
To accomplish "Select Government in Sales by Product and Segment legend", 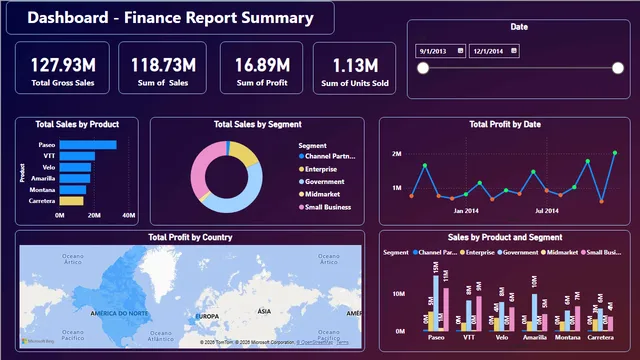I will pyautogui.click(x=518, y=253).
